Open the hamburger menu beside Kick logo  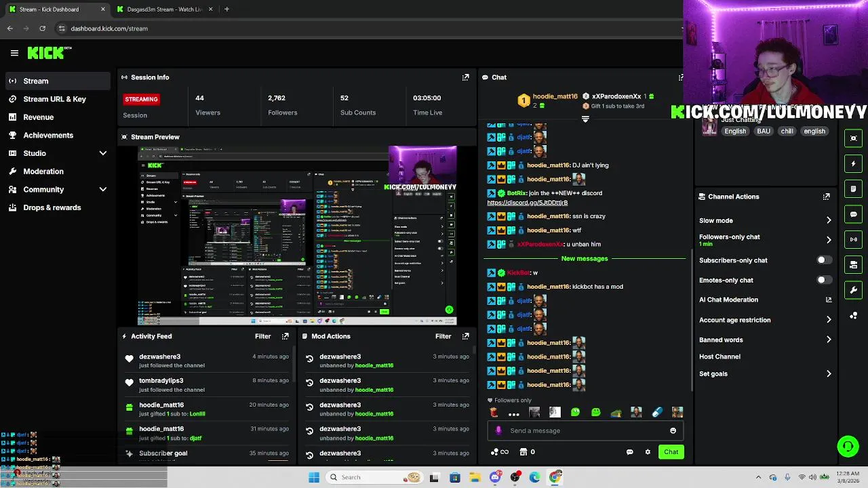(14, 53)
